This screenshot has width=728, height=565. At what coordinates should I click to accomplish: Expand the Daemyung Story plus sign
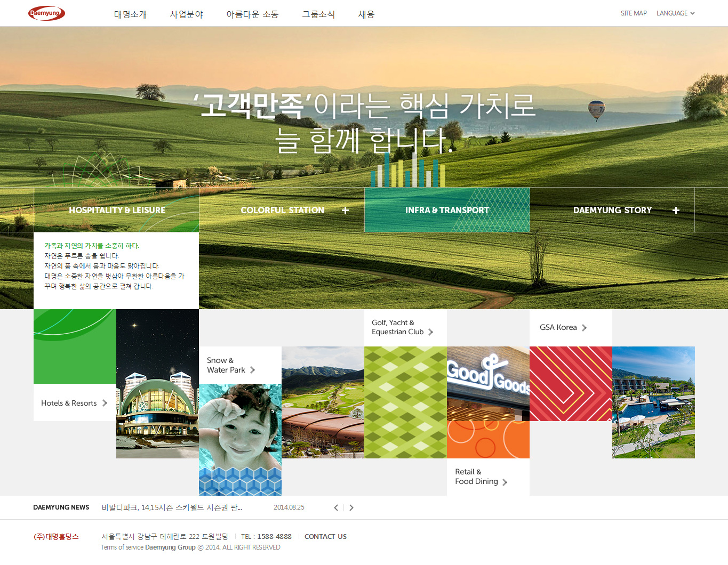676,211
